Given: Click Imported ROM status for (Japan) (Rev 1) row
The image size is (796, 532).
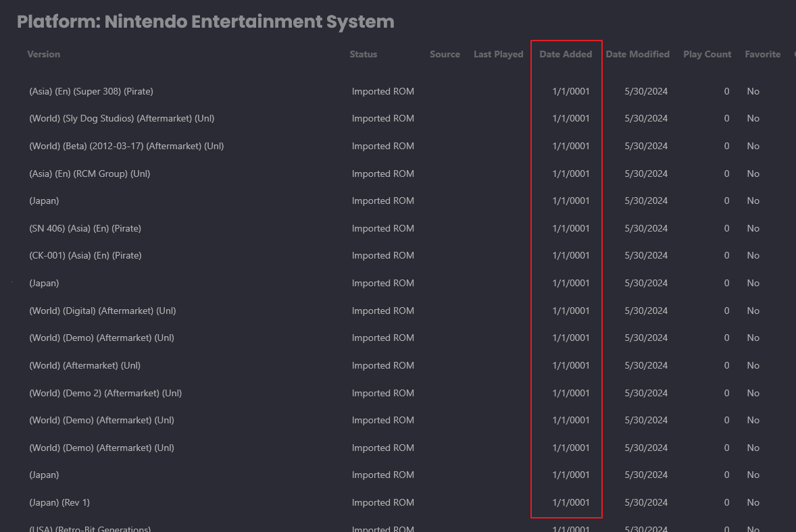Looking at the screenshot, I should [382, 502].
